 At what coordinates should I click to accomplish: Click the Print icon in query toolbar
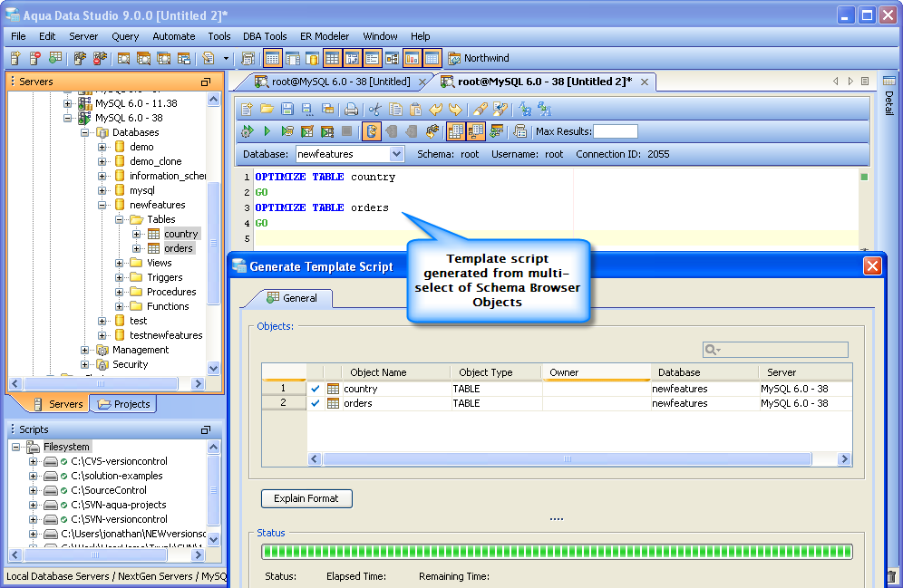(x=351, y=110)
